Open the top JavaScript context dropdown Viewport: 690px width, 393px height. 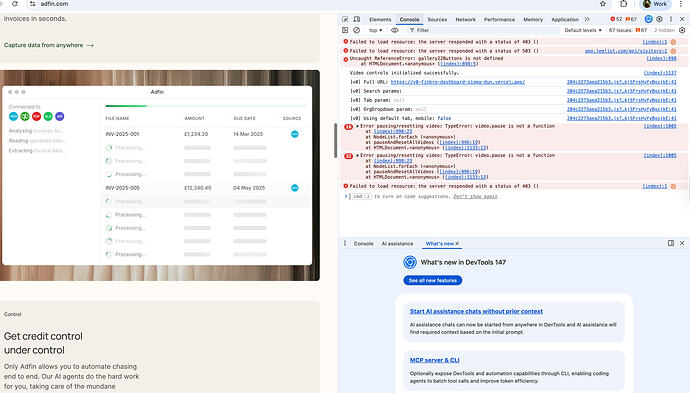pyautogui.click(x=375, y=30)
